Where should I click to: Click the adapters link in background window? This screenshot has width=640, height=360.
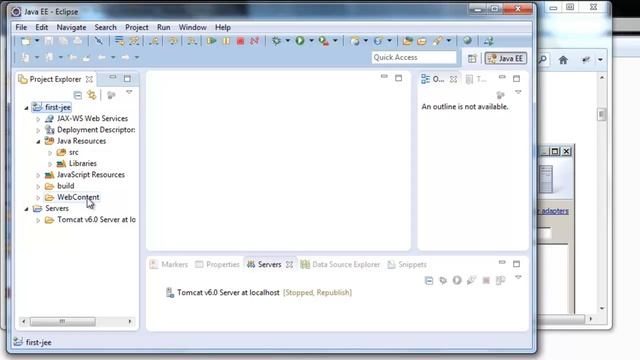[x=554, y=211]
